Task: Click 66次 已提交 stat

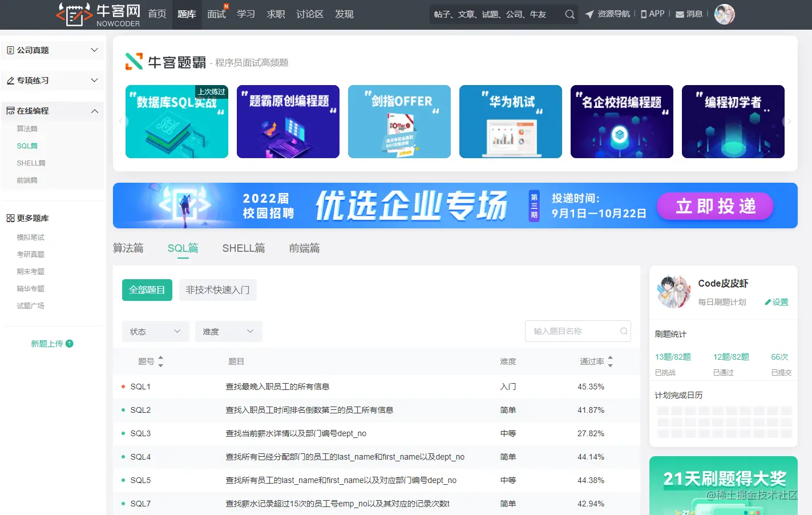Action: point(781,364)
